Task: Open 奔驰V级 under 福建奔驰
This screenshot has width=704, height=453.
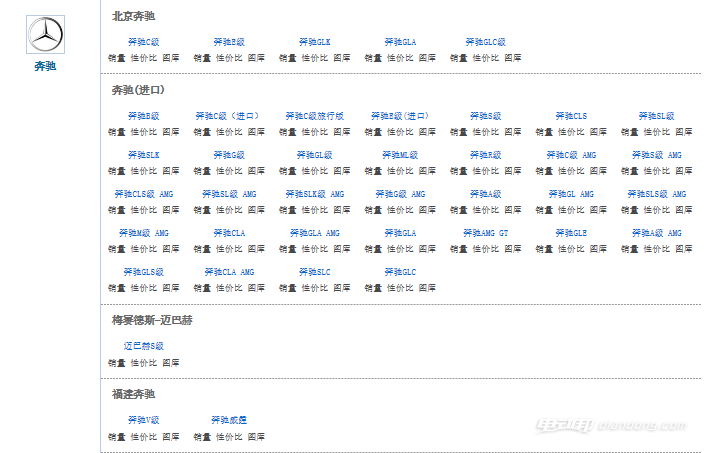Action: coord(143,420)
